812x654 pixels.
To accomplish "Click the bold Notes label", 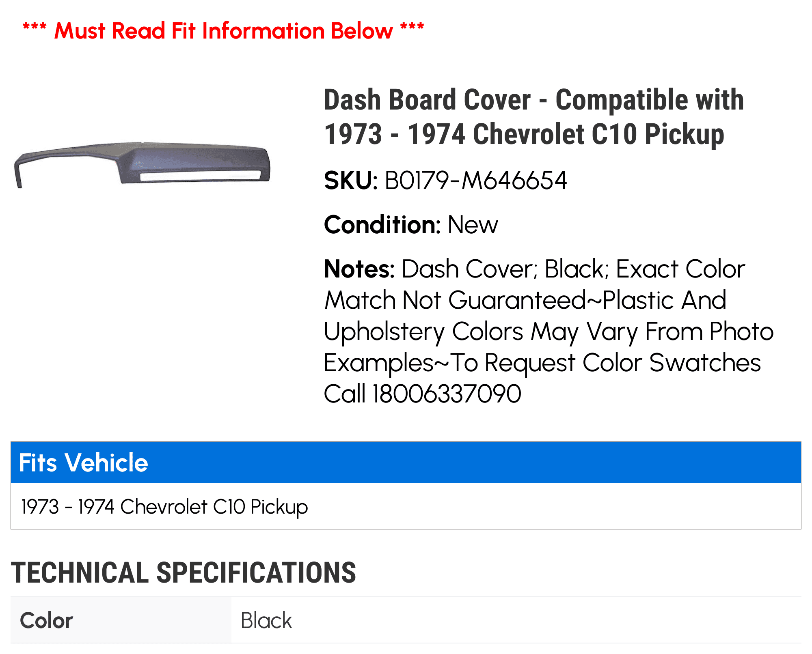I will 359,269.
